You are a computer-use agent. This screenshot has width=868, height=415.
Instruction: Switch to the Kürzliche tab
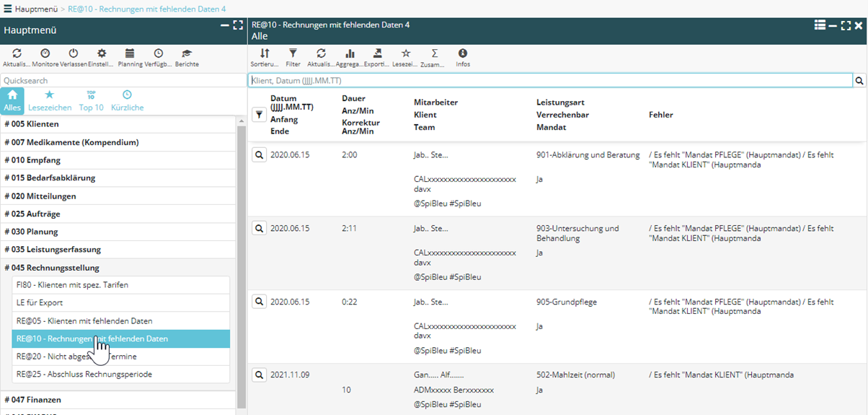127,100
